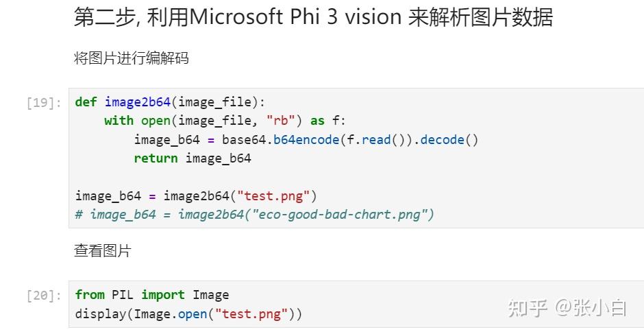Click the "return image_b64" line
The width and height of the screenshot is (644, 334).
[x=193, y=158]
